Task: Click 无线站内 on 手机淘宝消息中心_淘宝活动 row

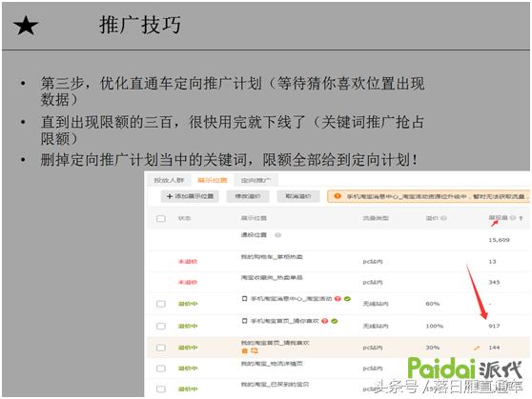Action: pos(376,304)
